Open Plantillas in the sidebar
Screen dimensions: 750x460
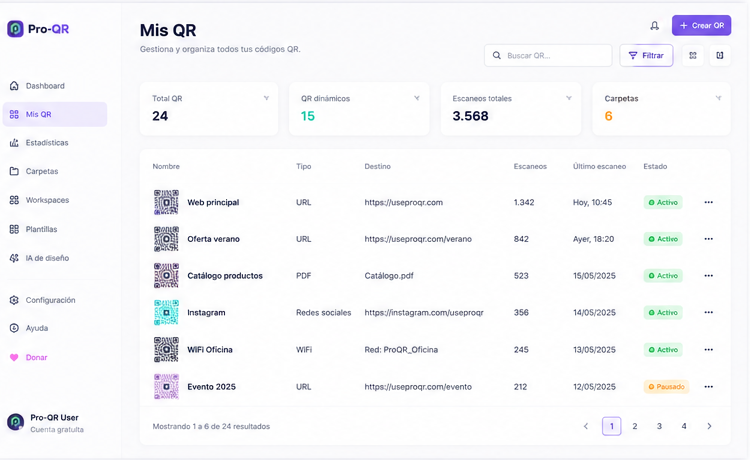click(x=41, y=229)
